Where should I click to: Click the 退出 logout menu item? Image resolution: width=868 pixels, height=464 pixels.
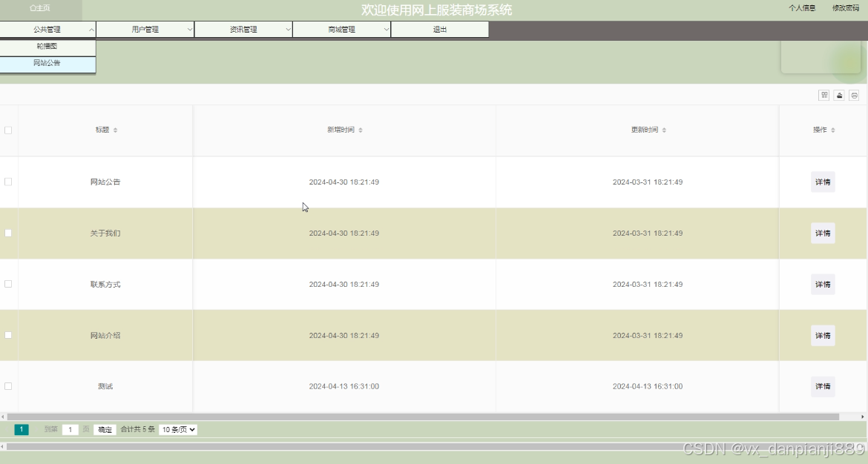(x=439, y=30)
